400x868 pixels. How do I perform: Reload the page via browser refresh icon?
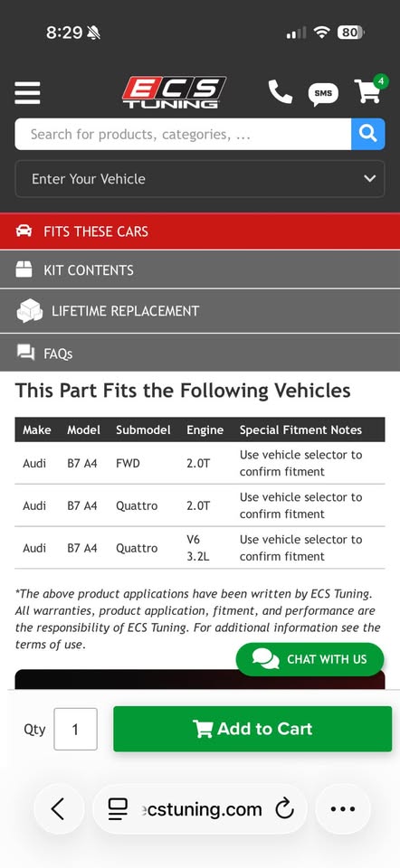point(284,809)
